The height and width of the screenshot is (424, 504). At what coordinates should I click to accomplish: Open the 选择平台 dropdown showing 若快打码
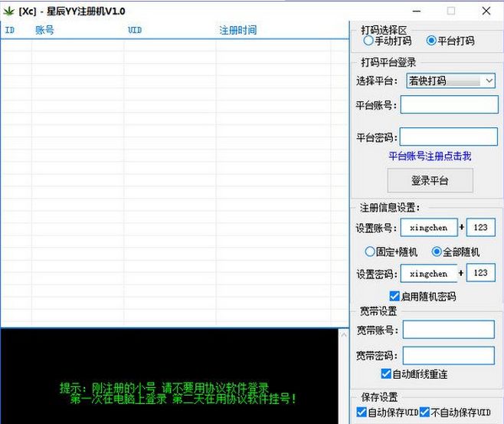(x=450, y=81)
